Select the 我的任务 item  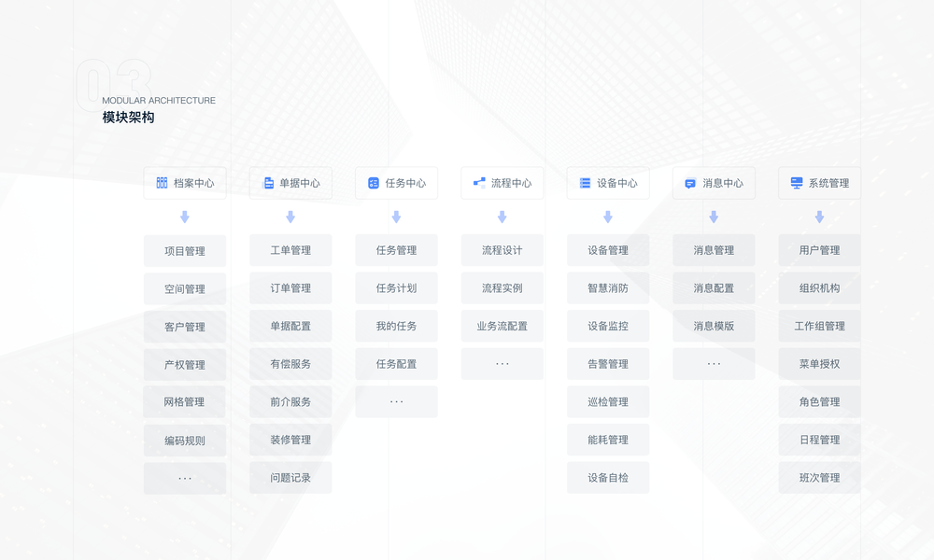pyautogui.click(x=396, y=326)
